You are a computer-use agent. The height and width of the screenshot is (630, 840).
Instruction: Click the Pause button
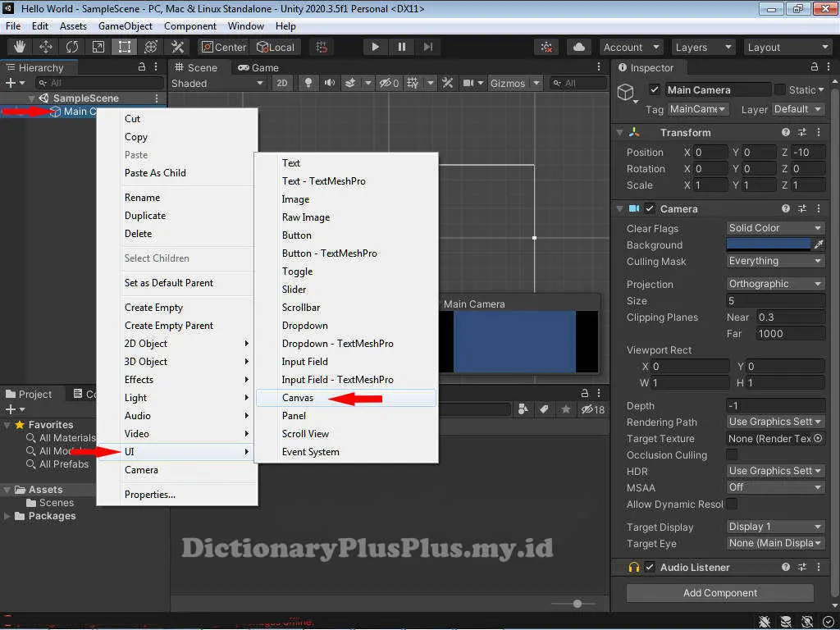click(402, 47)
